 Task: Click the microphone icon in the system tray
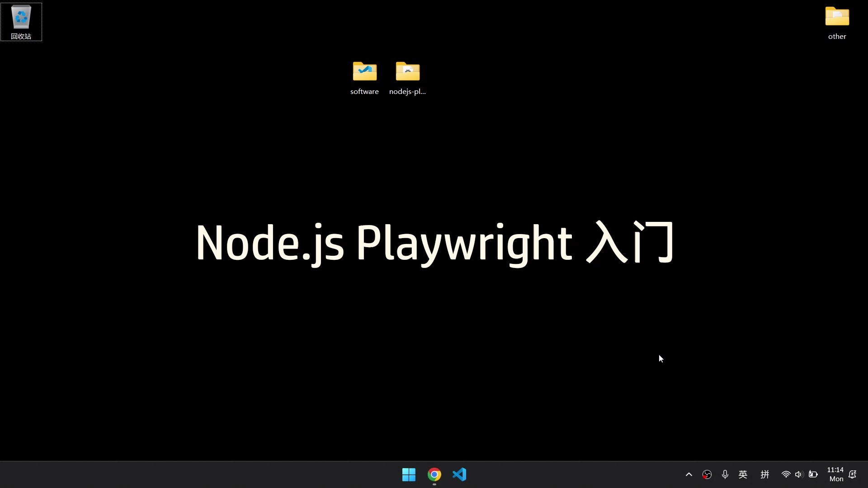click(x=725, y=475)
